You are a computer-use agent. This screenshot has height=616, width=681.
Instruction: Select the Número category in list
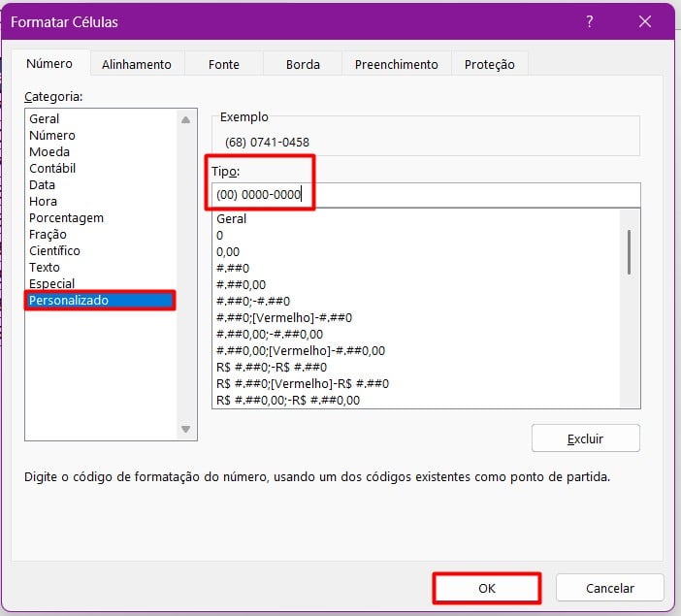pyautogui.click(x=101, y=135)
